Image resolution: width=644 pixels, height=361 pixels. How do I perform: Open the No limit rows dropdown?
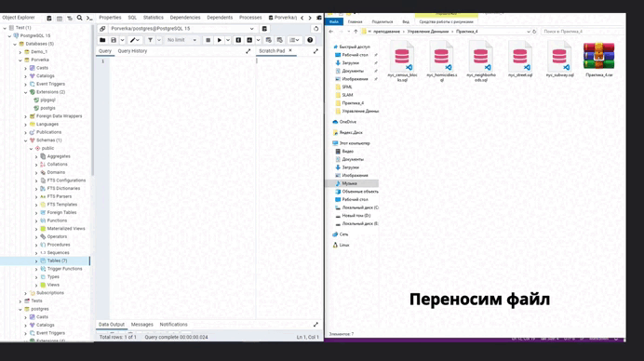coord(181,40)
